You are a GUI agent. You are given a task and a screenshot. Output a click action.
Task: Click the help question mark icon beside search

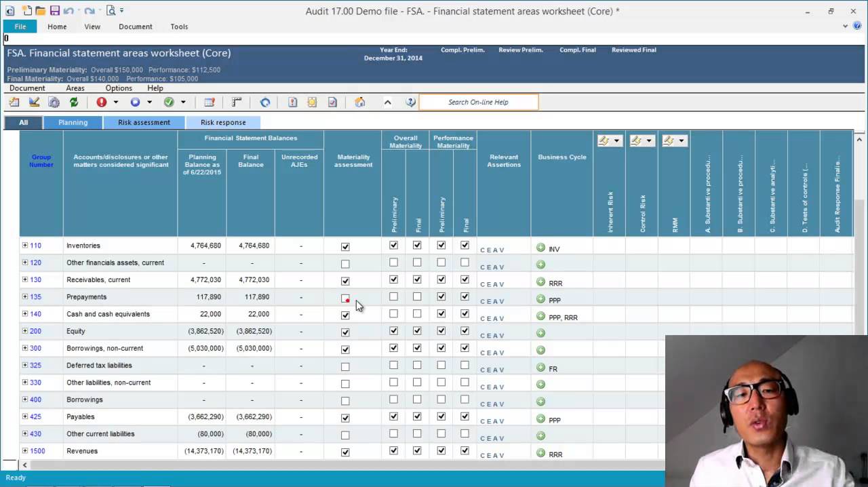[410, 102]
